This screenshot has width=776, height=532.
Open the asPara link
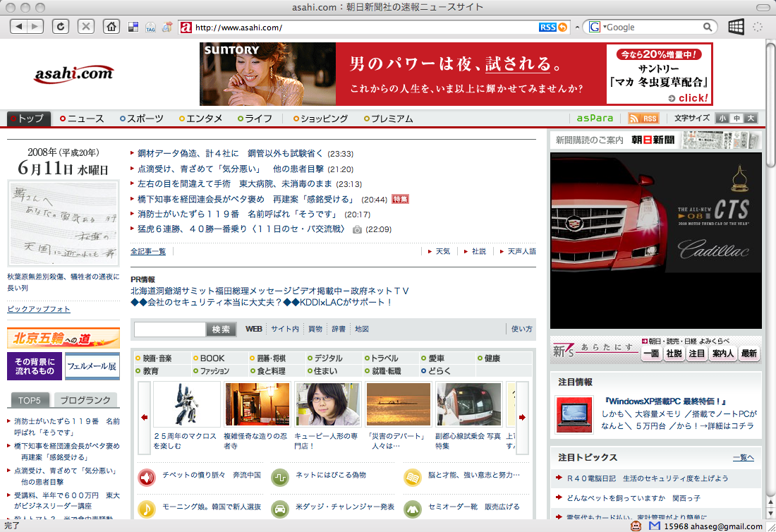(x=595, y=119)
